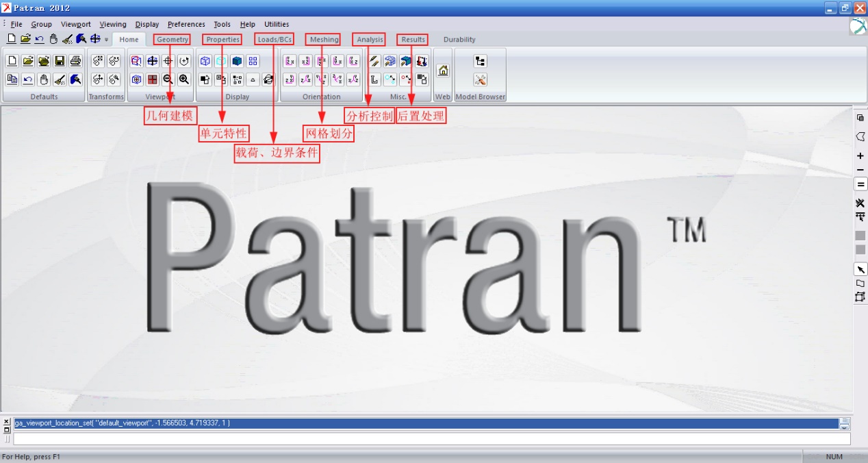Switch to the Meshing tab
The width and height of the screenshot is (868, 463).
tap(324, 40)
